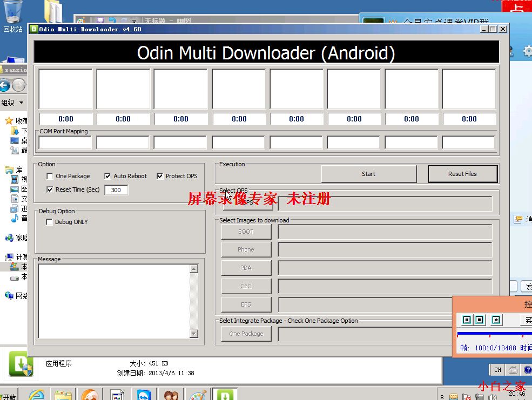Open the two-people messenger taskbar icon
The width and height of the screenshot is (532, 400).
point(171,395)
